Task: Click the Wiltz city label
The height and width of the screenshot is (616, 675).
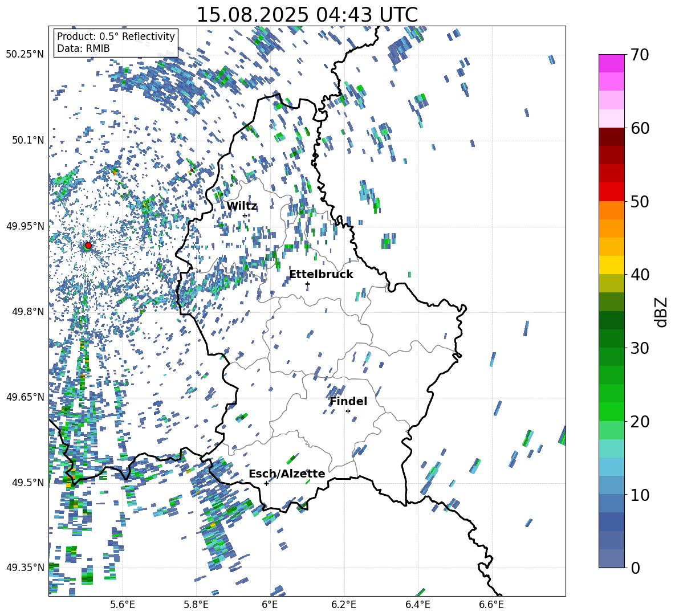Action: click(242, 206)
